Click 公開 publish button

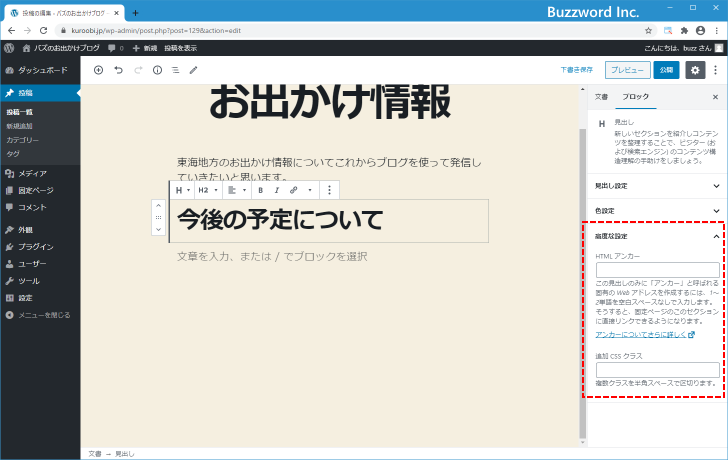click(x=666, y=70)
